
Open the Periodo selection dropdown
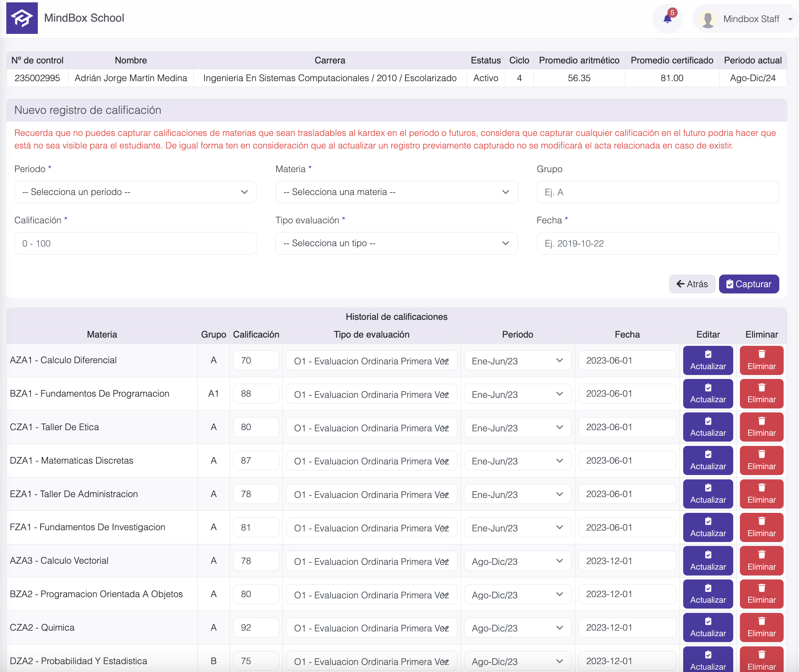pyautogui.click(x=135, y=192)
